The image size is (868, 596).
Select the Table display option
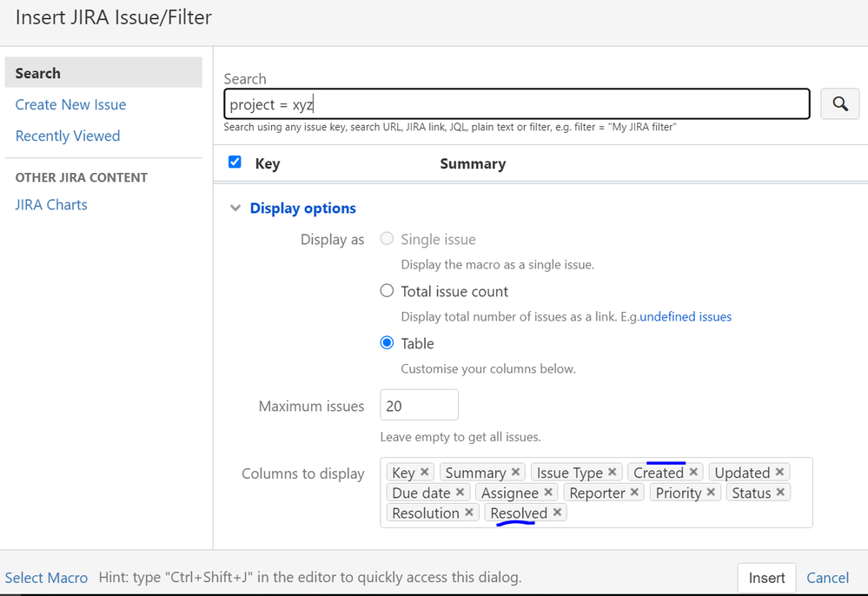388,343
